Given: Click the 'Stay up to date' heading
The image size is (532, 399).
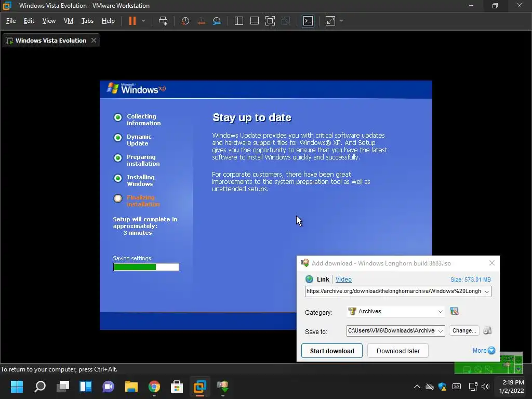Looking at the screenshot, I should [252, 117].
